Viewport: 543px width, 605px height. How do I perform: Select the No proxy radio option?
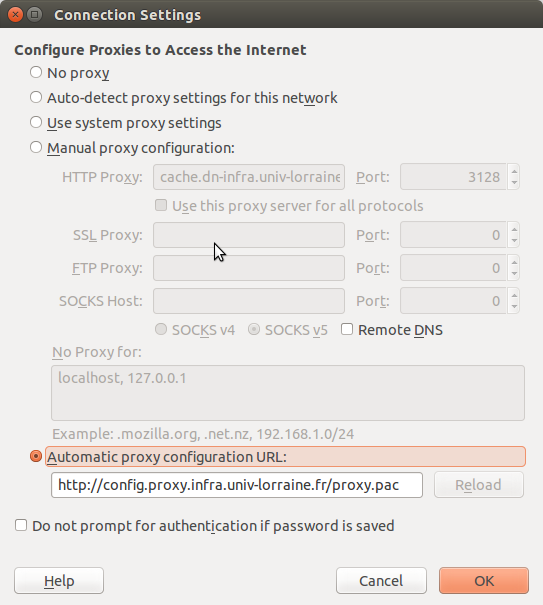pos(36,72)
